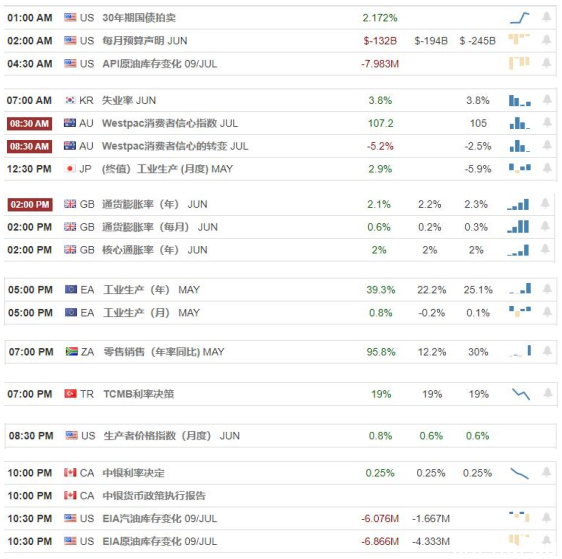562x559 pixels.
Task: Click the US flag beside 30年期国债拍卖
Action: pos(70,17)
